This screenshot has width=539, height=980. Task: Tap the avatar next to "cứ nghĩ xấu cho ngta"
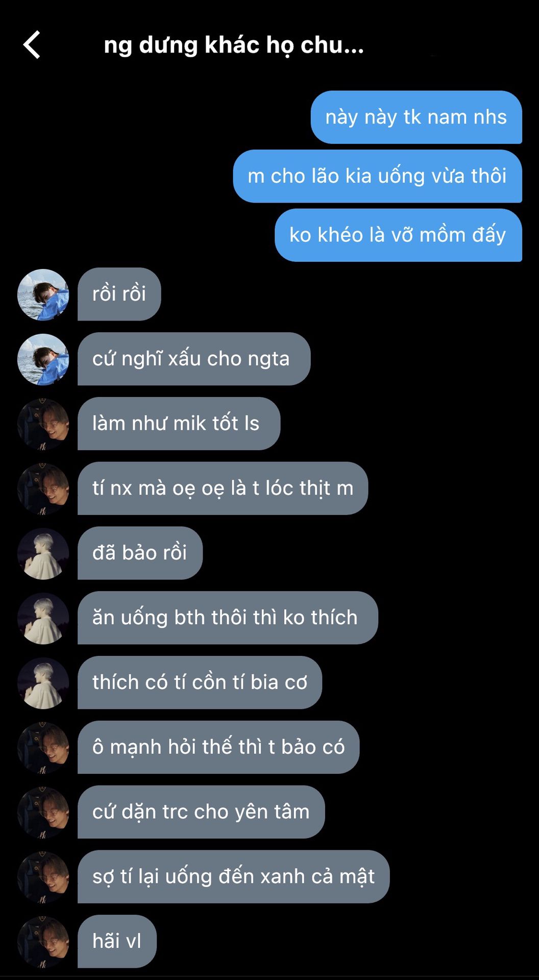tap(43, 359)
